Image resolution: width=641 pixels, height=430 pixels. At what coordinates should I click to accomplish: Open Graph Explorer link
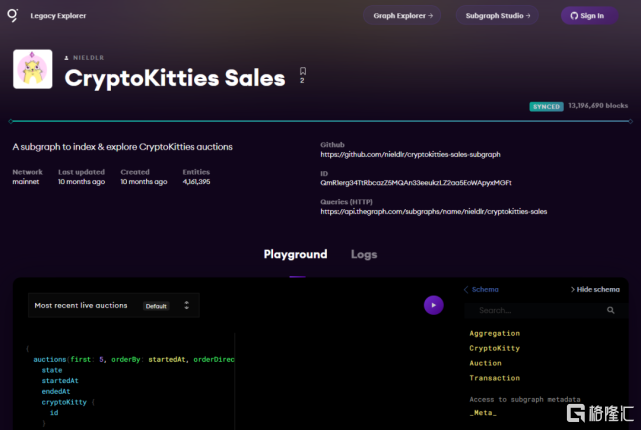[x=403, y=16]
